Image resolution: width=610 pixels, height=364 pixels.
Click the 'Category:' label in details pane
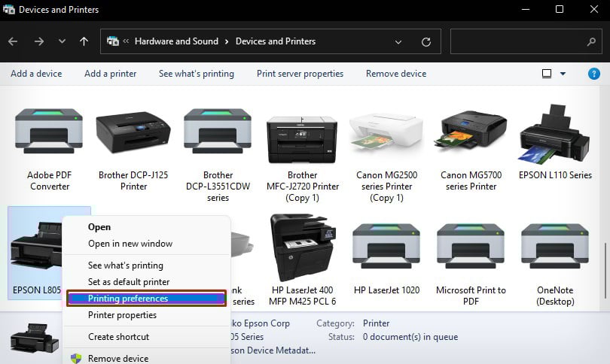pos(335,323)
